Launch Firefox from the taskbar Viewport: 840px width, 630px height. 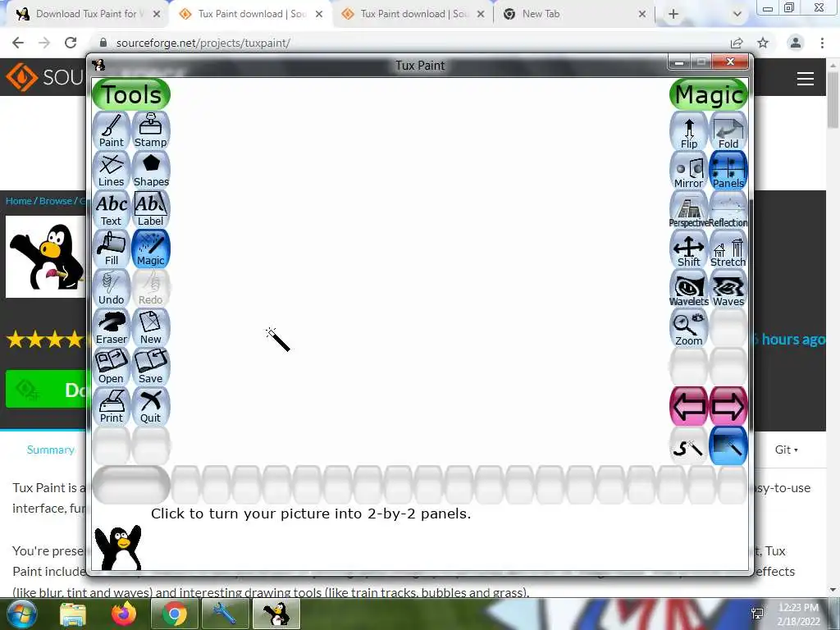click(x=124, y=614)
